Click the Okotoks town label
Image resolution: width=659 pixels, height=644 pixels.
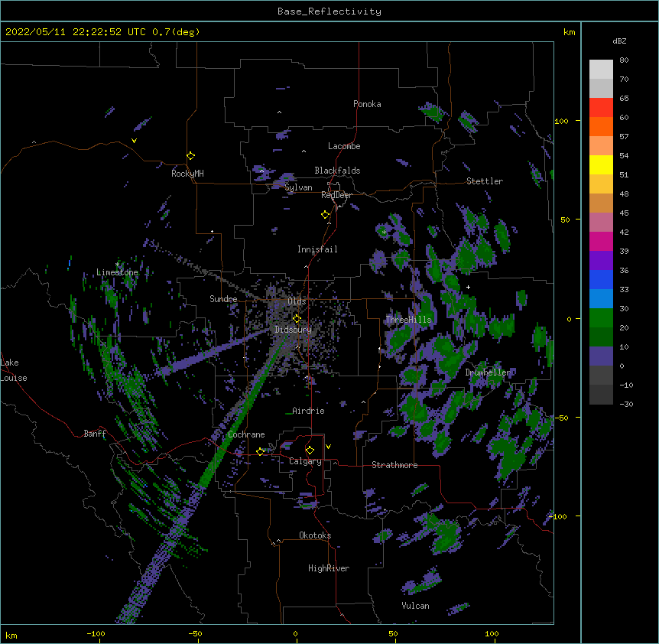pyautogui.click(x=315, y=535)
